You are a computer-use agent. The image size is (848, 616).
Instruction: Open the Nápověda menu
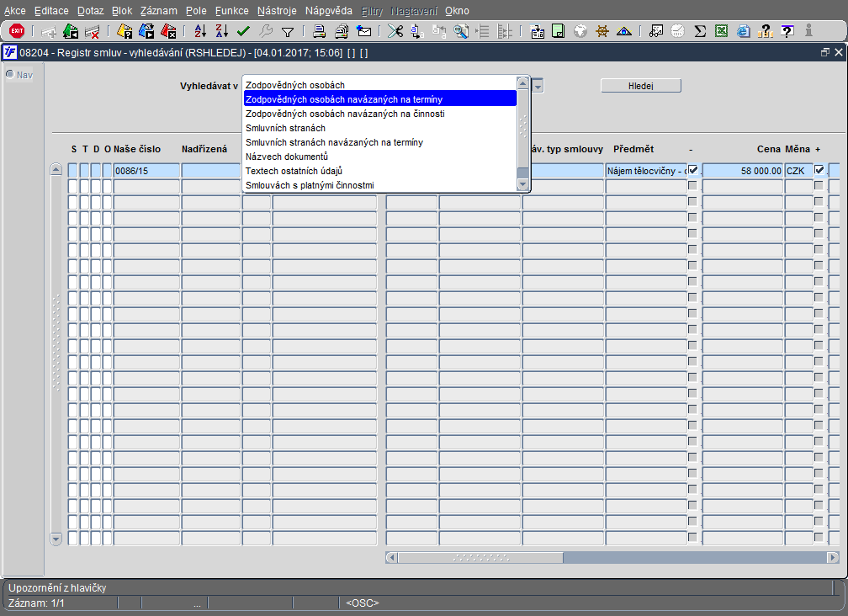pos(328,11)
